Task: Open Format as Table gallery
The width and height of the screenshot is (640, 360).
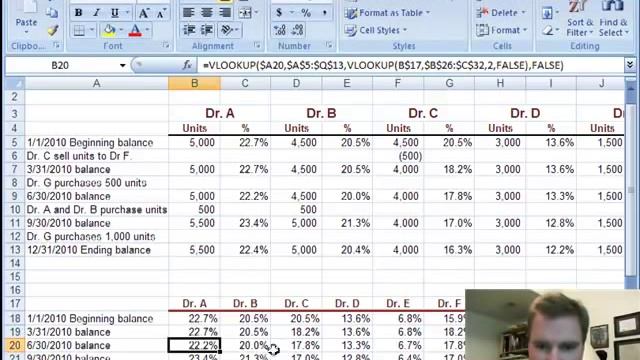Action: [x=387, y=13]
